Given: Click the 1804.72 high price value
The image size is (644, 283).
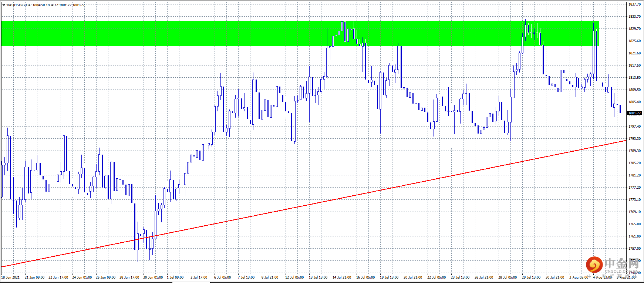Looking at the screenshot, I should tap(52, 5).
